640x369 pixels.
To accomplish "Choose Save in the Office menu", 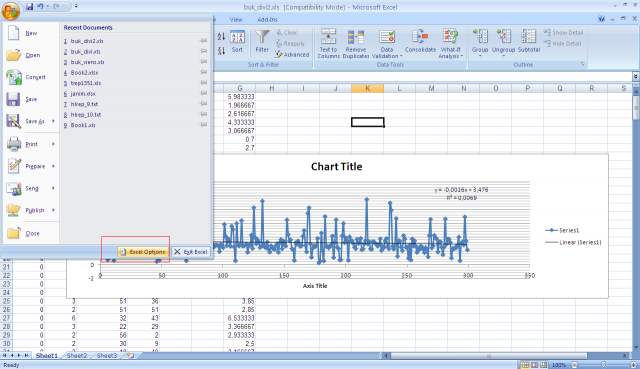I will 31,99.
